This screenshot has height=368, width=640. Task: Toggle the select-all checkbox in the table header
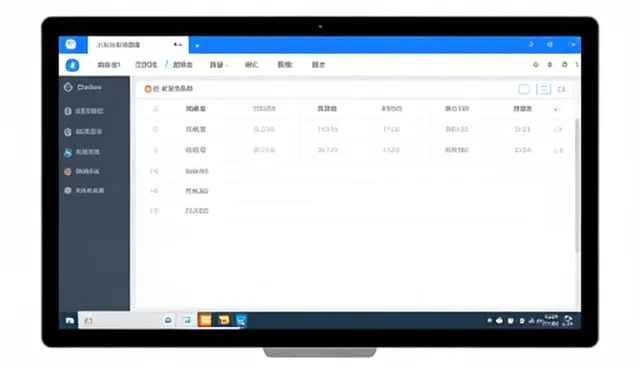point(156,109)
